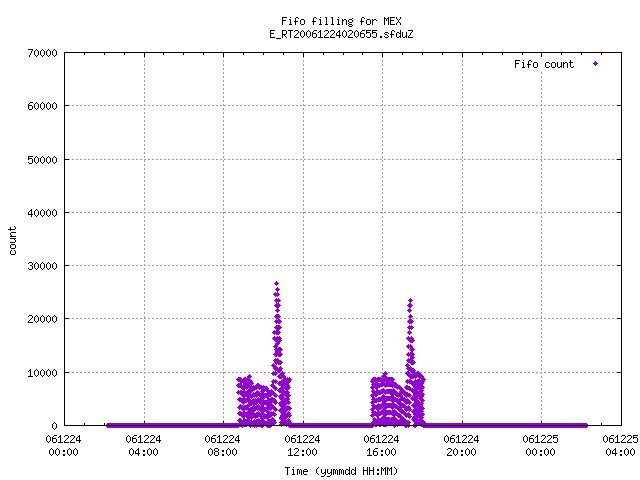Click the y-axis tick value 10000
This screenshot has height=480, width=640.
click(x=42, y=373)
